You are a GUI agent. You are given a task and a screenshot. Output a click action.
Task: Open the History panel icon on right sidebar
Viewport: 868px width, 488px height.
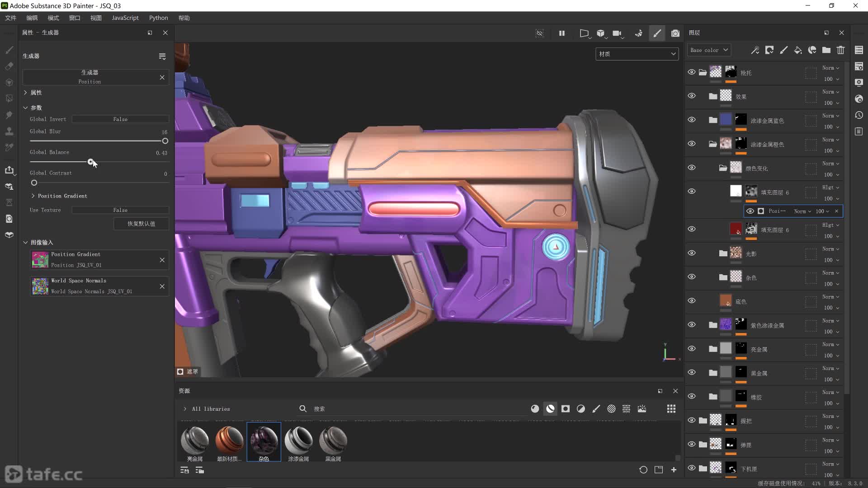[859, 115]
